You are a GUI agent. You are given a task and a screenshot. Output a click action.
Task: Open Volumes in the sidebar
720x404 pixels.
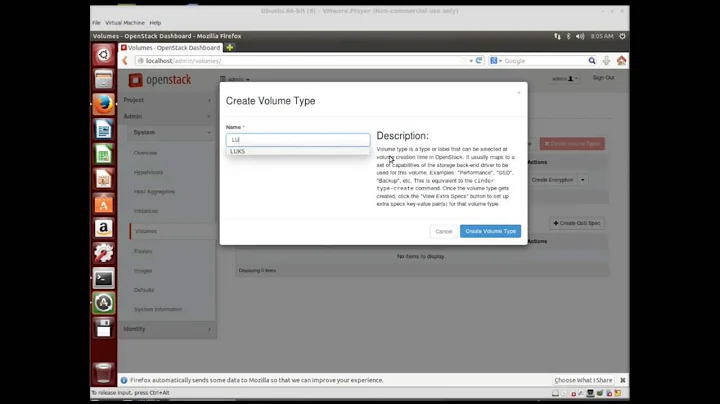(146, 231)
